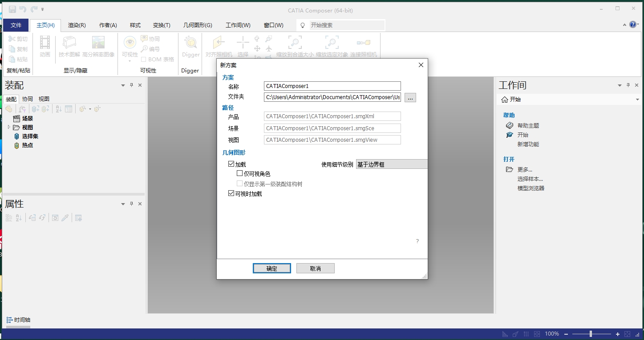
Task: Expand the 视图 node in the assembly tree
Action: tap(8, 127)
